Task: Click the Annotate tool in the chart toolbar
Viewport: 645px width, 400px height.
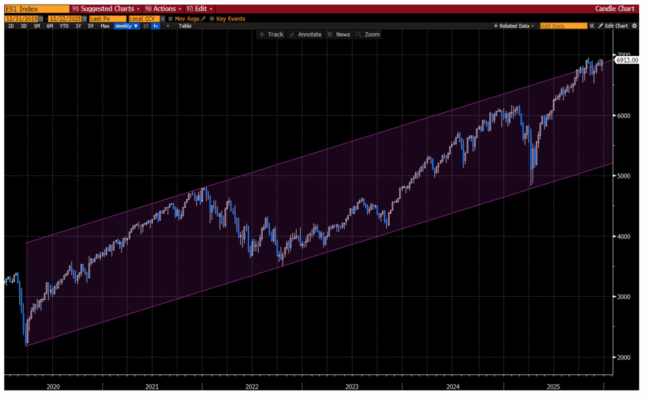Action: (306, 34)
